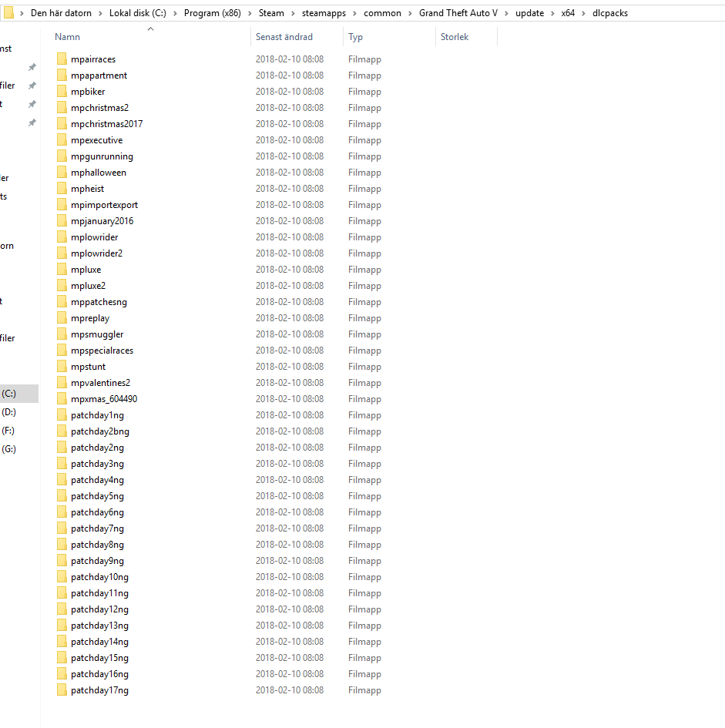Select the patchday16ng folder name
725x728 pixels.
[x=99, y=673]
